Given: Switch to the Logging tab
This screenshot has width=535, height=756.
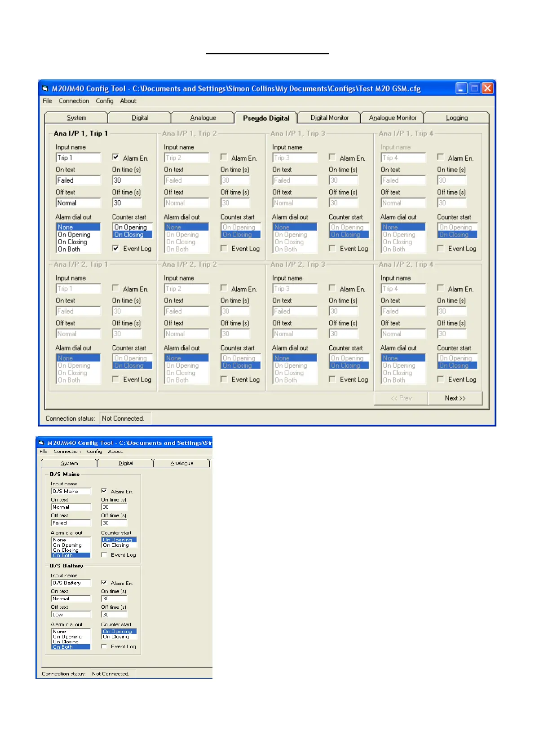Looking at the screenshot, I should click(456, 118).
